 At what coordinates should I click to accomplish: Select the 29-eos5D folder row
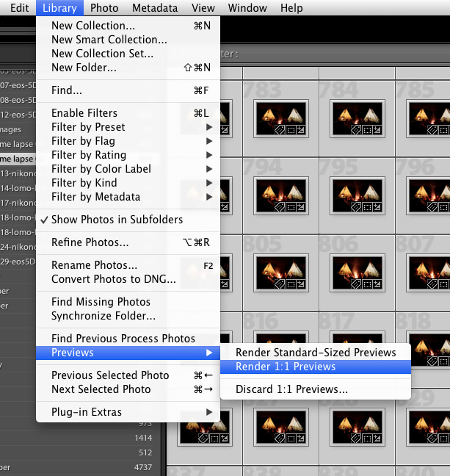coord(18,262)
